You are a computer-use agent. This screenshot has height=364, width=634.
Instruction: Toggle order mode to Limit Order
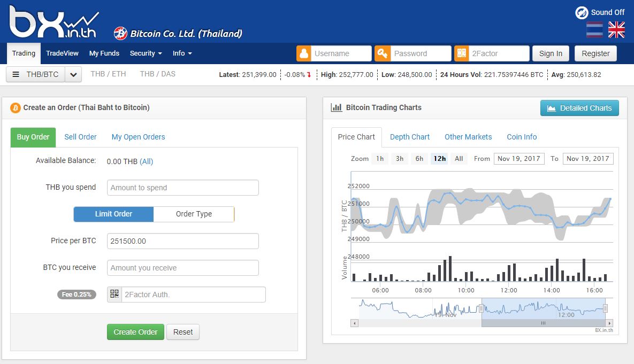pyautogui.click(x=113, y=214)
